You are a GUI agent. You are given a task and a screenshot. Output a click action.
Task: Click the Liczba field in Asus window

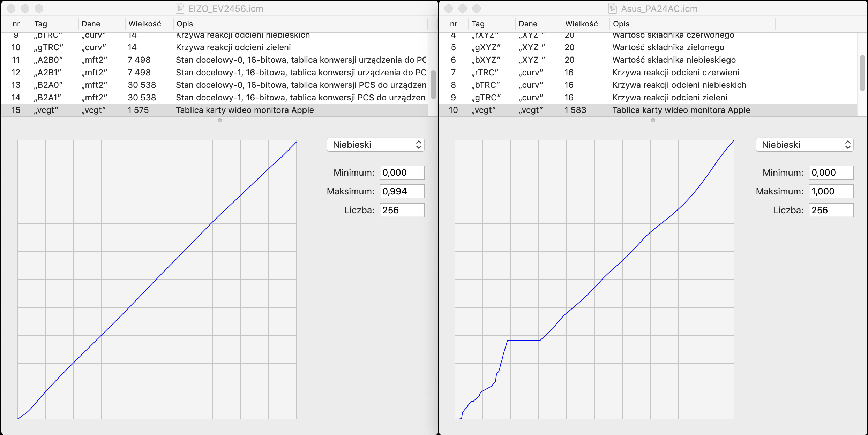click(x=831, y=210)
